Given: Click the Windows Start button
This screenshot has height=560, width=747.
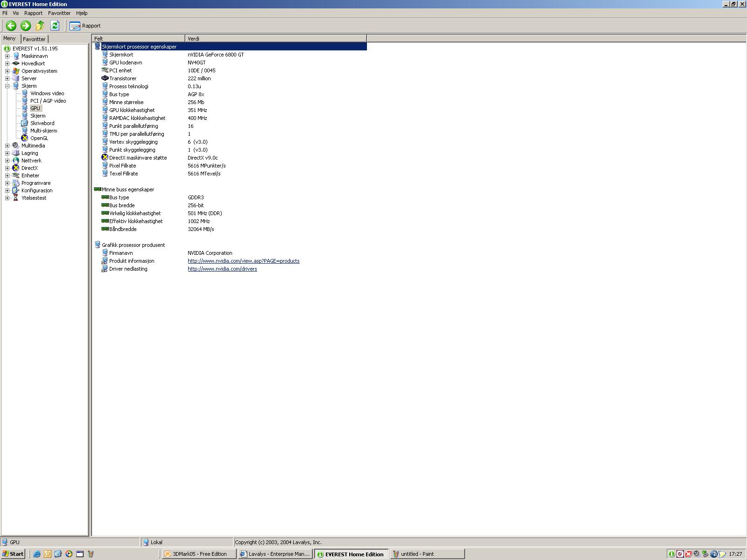Looking at the screenshot, I should coord(13,554).
